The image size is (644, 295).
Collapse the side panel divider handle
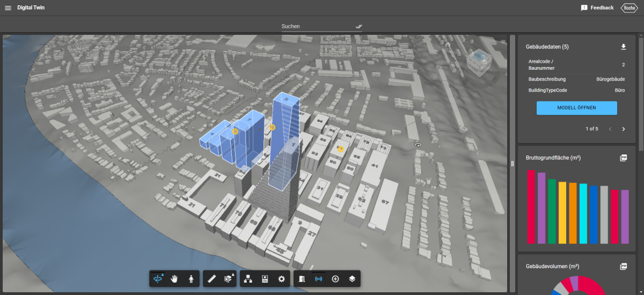(x=513, y=164)
